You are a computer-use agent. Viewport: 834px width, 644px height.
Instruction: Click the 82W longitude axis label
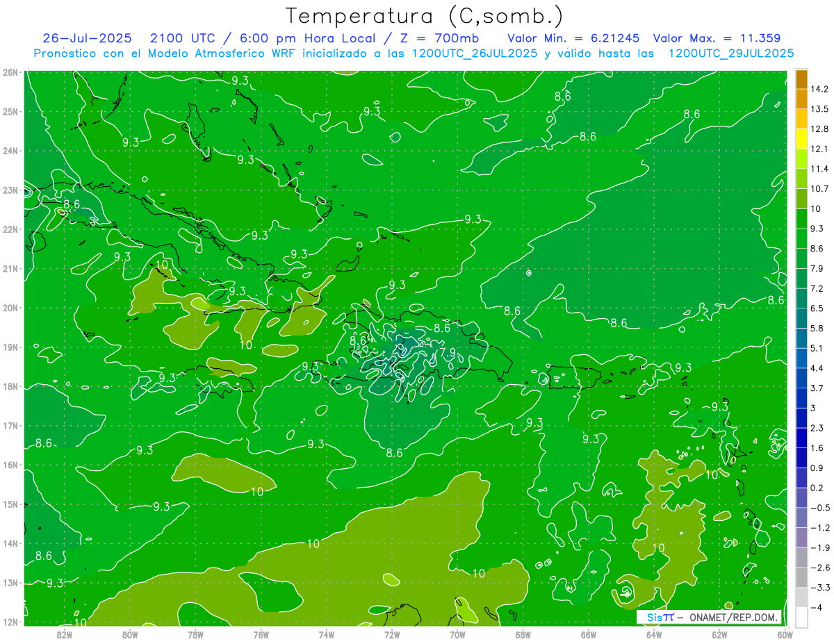pyautogui.click(x=65, y=634)
